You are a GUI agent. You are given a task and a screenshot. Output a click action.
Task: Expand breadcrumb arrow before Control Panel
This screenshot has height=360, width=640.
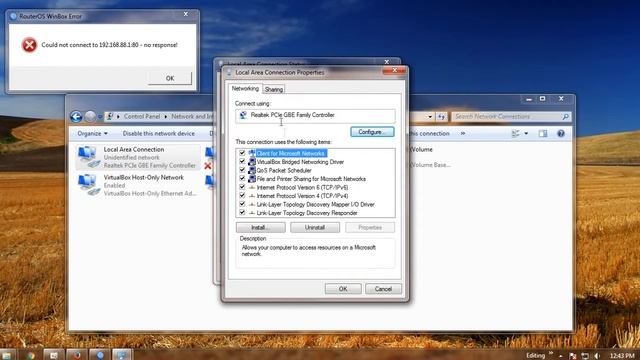click(118, 117)
